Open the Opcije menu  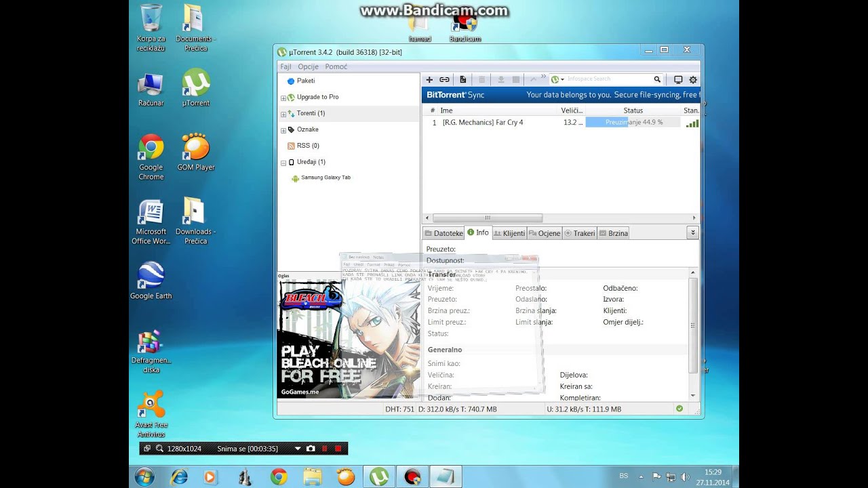[308, 66]
